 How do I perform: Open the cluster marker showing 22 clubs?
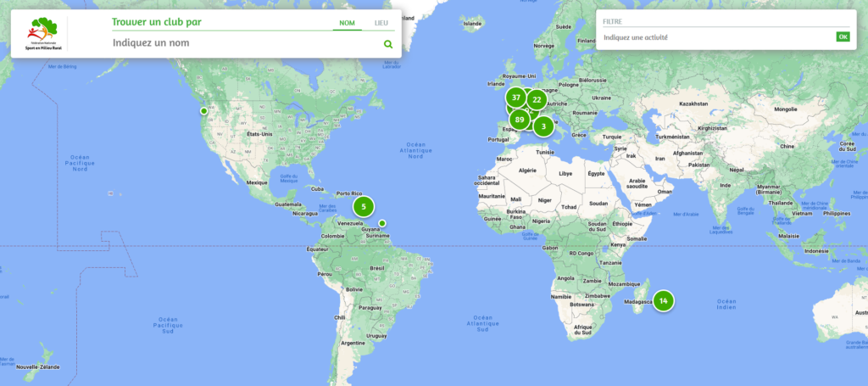537,100
